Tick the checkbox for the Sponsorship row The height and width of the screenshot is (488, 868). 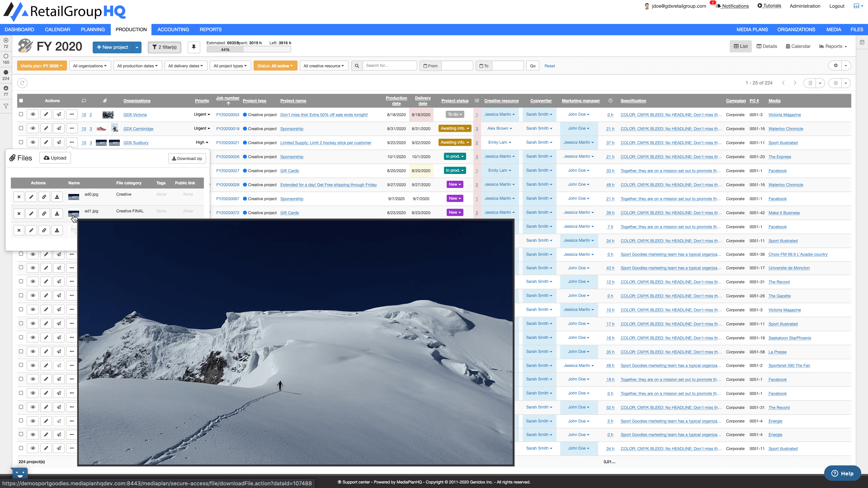coord(21,128)
